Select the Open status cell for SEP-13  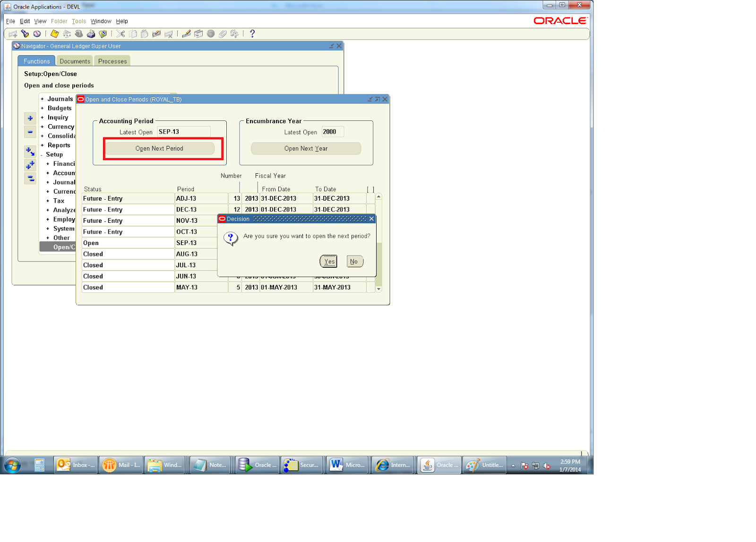pyautogui.click(x=128, y=243)
